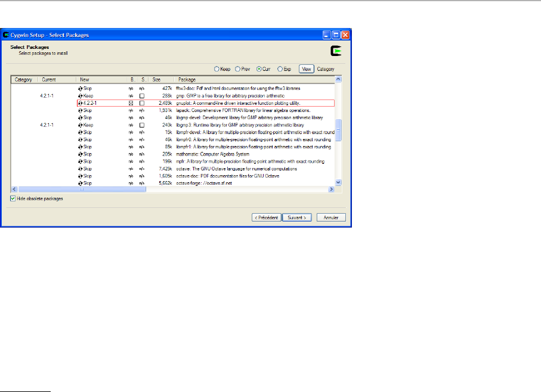Image resolution: width=541 pixels, height=392 pixels.
Task: Click the Size column header
Action: pyautogui.click(x=161, y=80)
